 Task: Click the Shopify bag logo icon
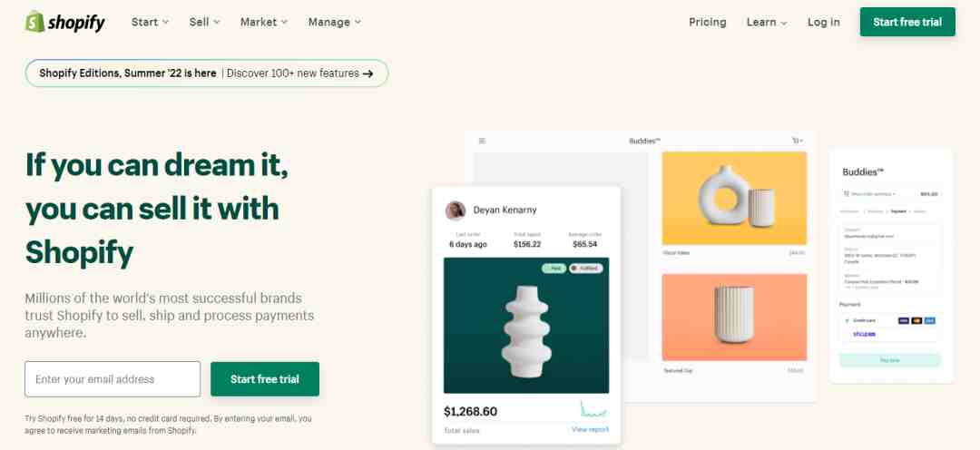tap(34, 22)
